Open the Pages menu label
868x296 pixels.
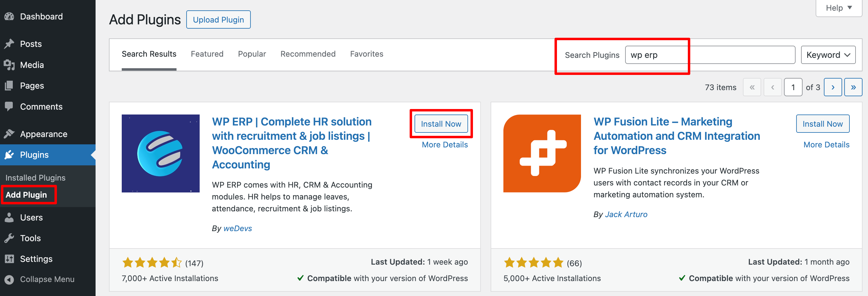click(x=32, y=86)
